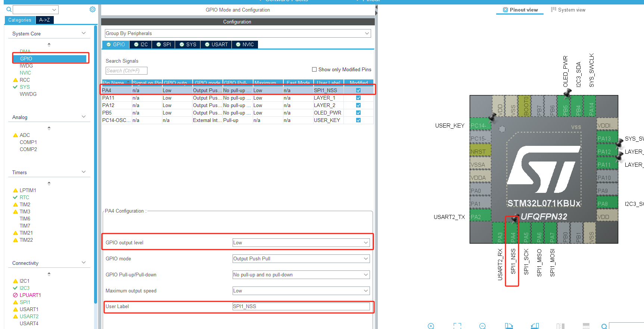Select SPI1 in Connectivity list
644x329 pixels.
click(x=25, y=302)
